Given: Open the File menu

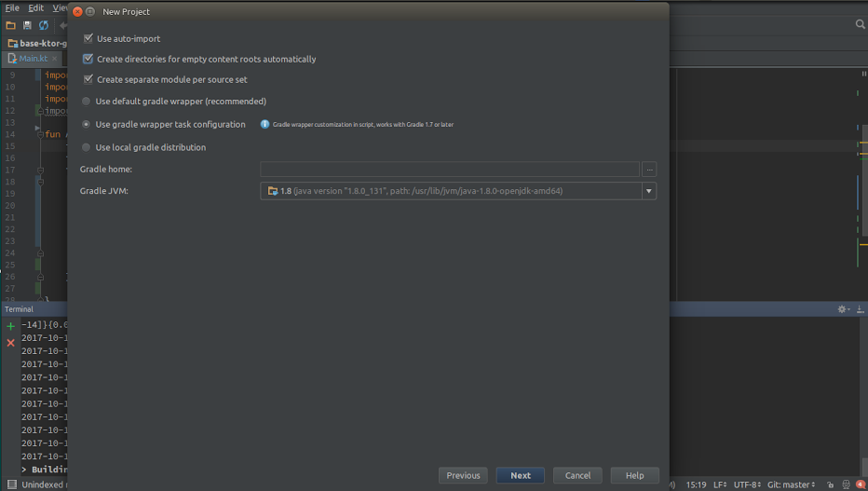Looking at the screenshot, I should (12, 7).
